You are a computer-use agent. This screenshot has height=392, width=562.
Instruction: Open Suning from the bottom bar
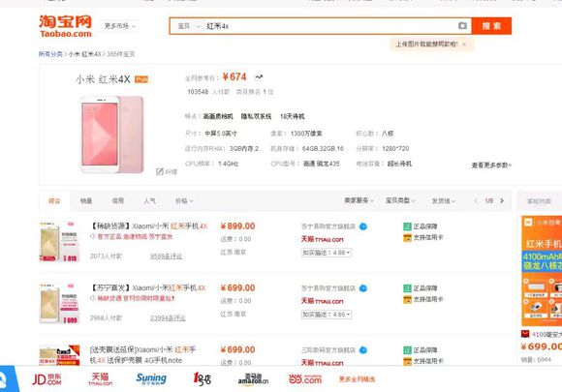pos(151,378)
